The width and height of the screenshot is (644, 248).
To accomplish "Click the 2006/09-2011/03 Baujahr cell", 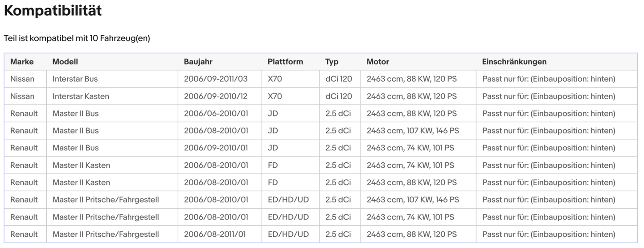I will click(x=216, y=79).
